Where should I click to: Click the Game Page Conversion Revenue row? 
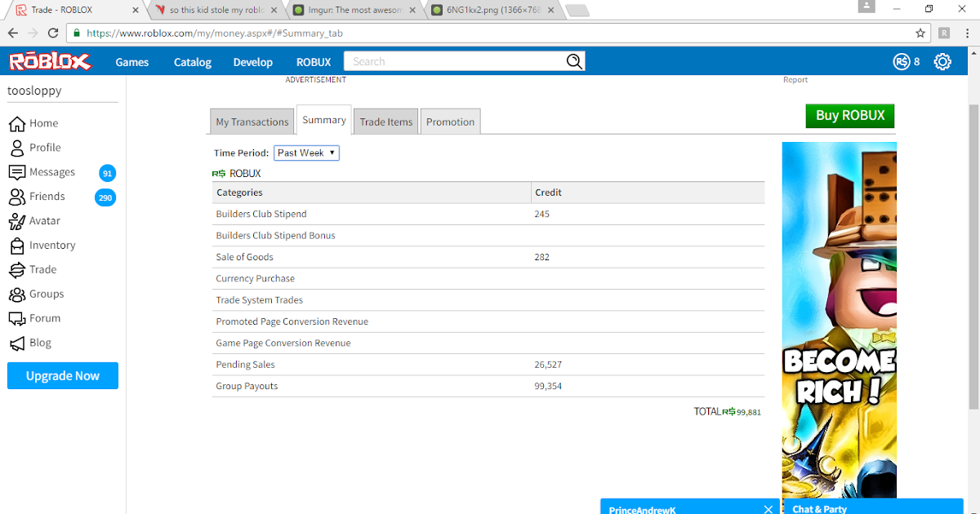pos(488,343)
